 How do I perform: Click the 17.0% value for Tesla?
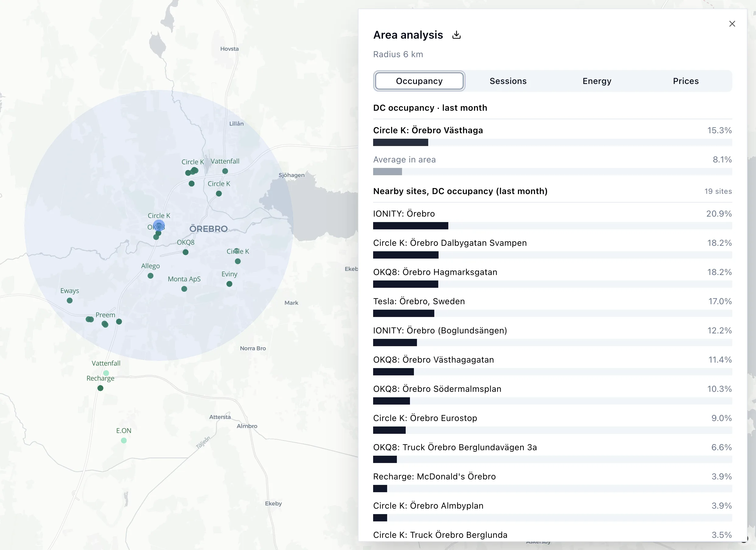[x=720, y=301]
